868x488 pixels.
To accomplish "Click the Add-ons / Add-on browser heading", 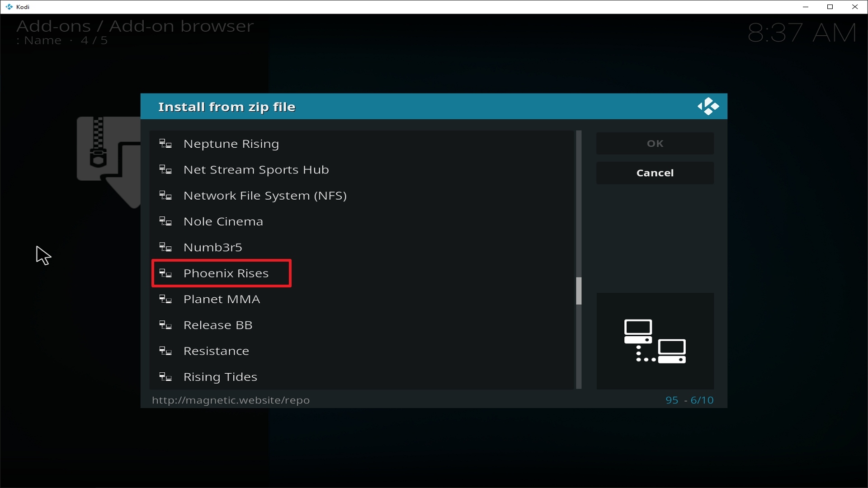I will point(135,26).
